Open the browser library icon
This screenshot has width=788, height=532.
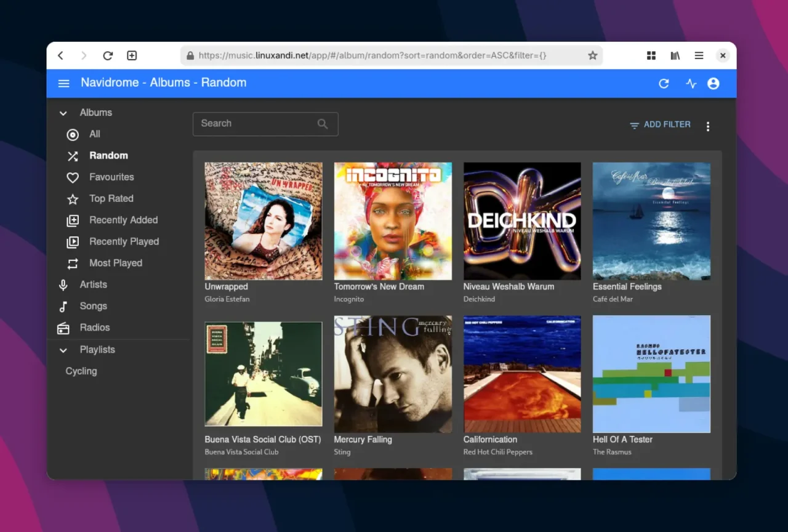click(675, 55)
